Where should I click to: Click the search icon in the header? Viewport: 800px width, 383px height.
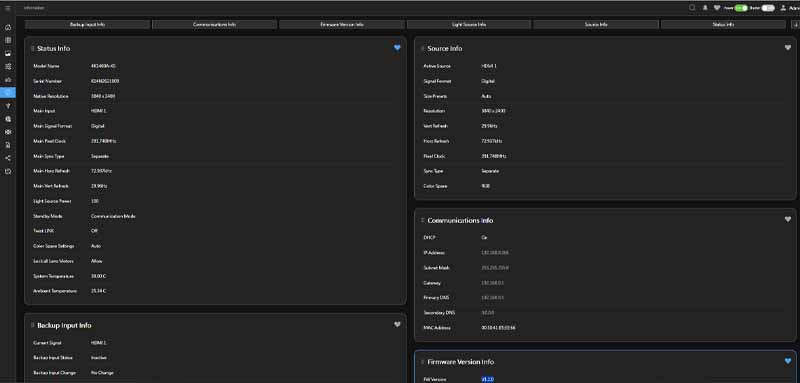(x=692, y=8)
